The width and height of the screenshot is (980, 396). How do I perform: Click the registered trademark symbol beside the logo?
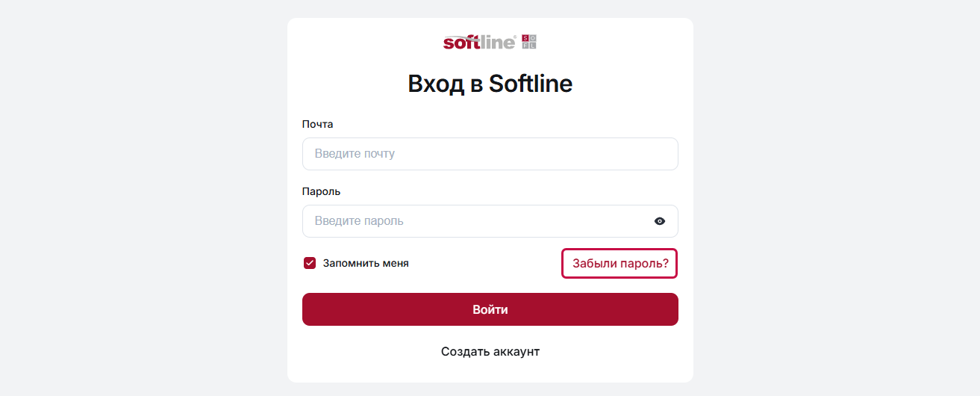coord(515,37)
